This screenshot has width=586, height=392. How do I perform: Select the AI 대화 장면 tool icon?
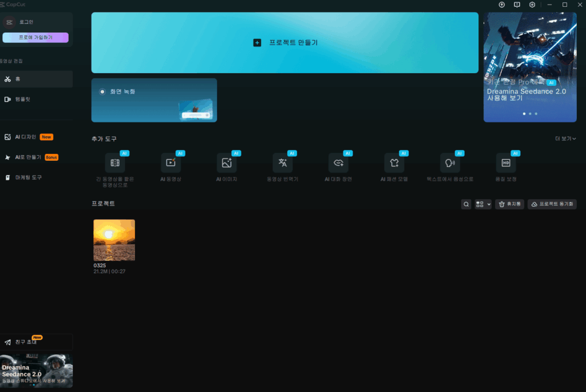click(x=338, y=163)
